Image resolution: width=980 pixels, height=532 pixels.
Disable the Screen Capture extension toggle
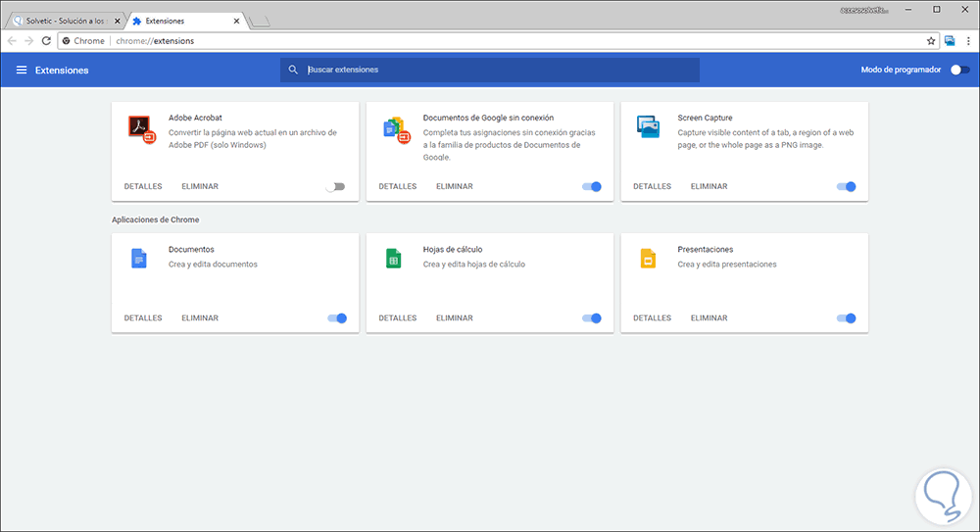(846, 186)
